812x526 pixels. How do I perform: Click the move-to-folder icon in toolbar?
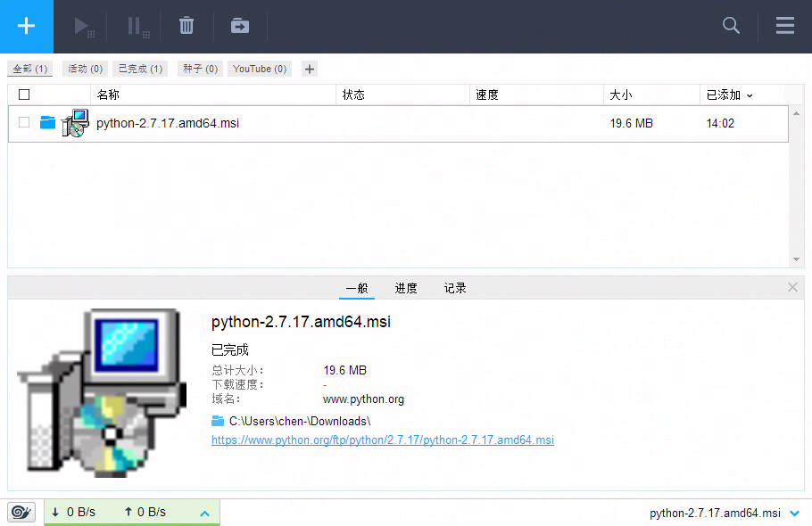[240, 25]
